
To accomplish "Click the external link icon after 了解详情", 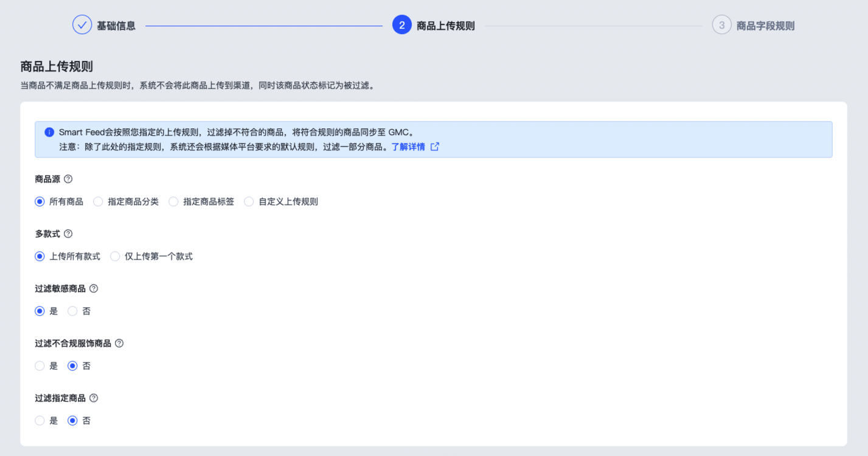I will (x=434, y=146).
